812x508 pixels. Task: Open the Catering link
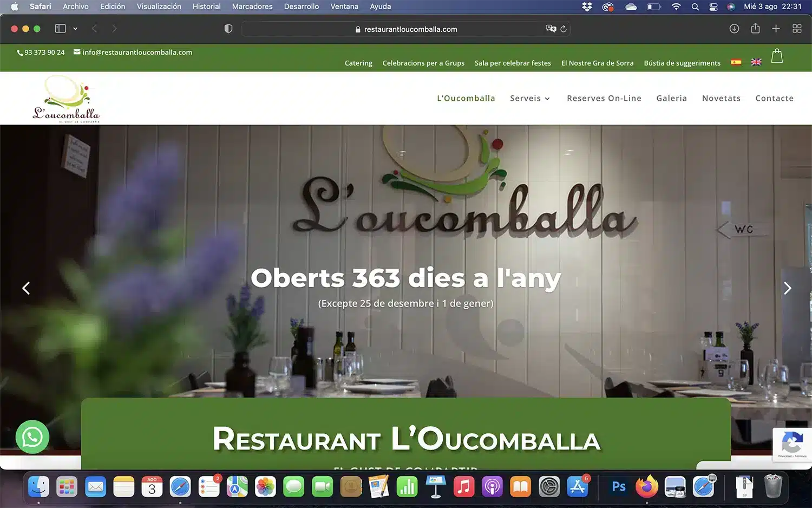tap(358, 63)
